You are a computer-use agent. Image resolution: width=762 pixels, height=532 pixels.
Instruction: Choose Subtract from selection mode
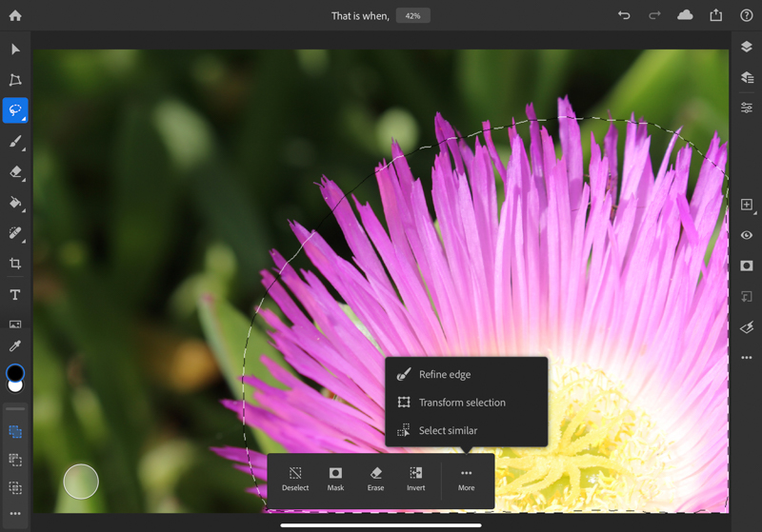(x=15, y=460)
